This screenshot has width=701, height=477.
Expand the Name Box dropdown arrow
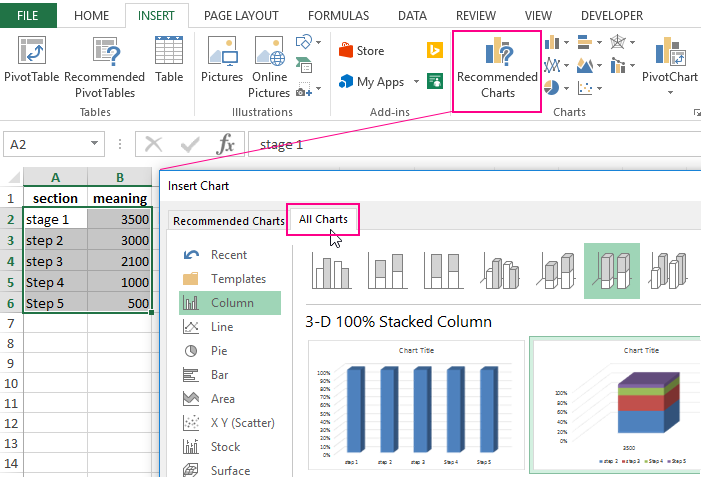93,145
